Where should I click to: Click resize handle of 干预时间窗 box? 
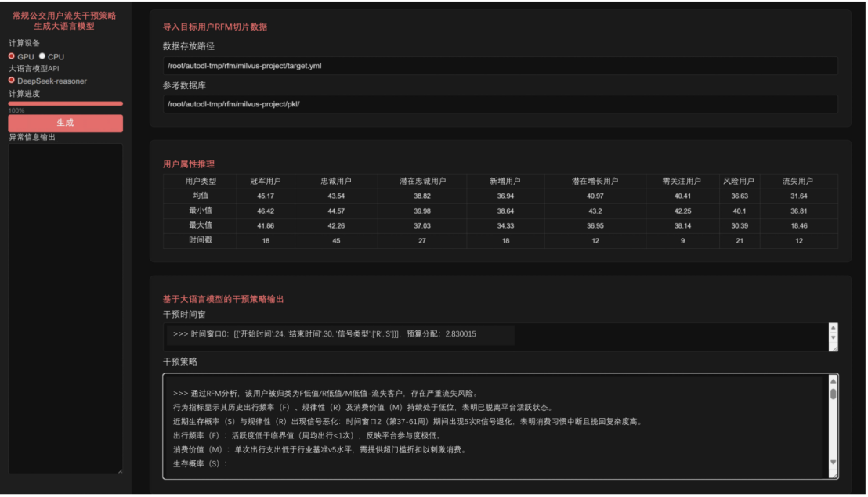(834, 348)
